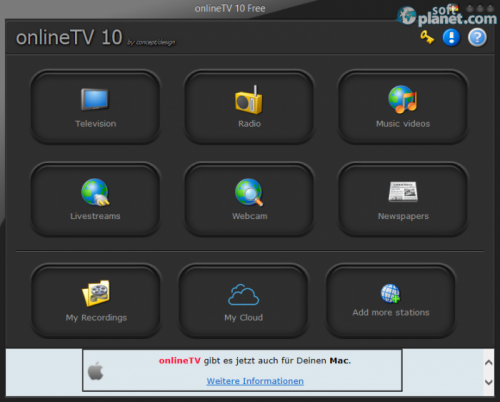
Task: Open help with question mark icon
Action: [x=477, y=37]
